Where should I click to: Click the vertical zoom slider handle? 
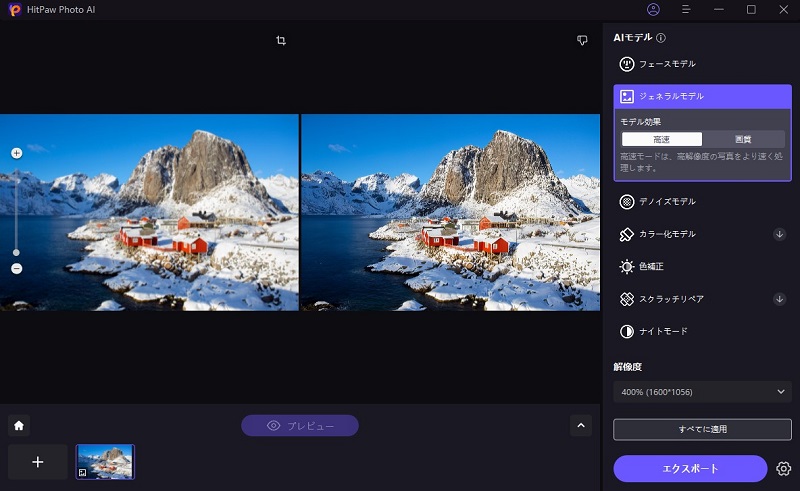[x=16, y=252]
